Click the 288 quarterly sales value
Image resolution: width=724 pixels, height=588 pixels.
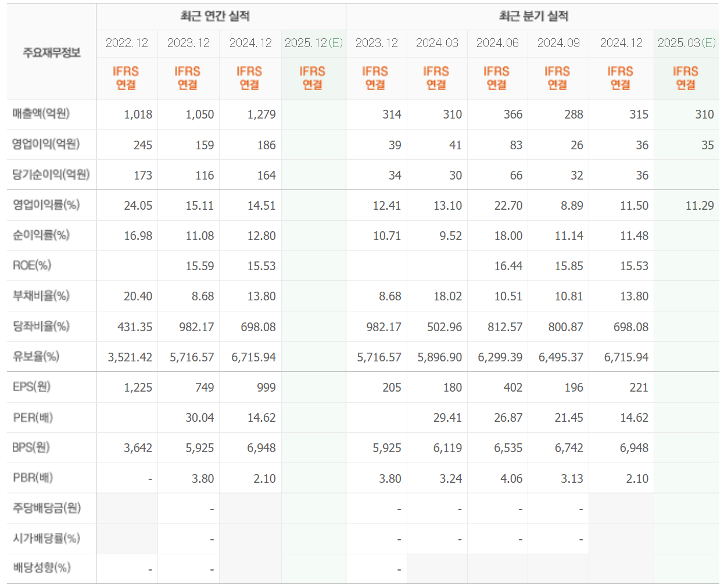pos(574,114)
